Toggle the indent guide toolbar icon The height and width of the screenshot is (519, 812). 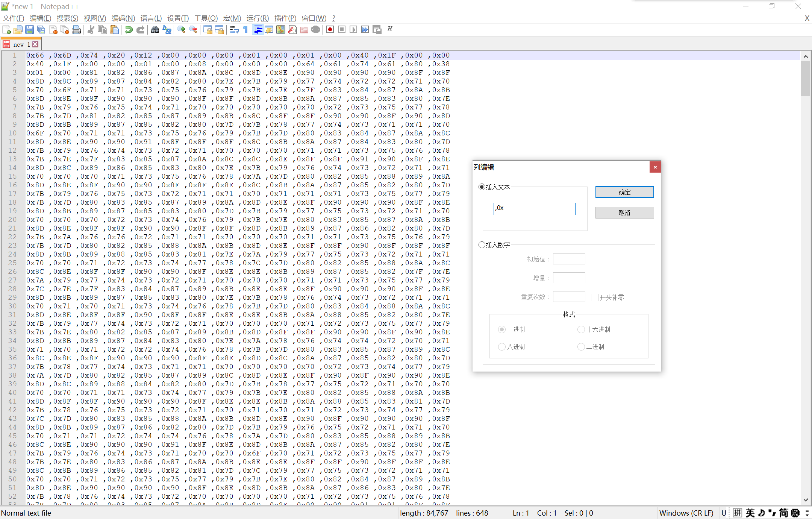(258, 30)
